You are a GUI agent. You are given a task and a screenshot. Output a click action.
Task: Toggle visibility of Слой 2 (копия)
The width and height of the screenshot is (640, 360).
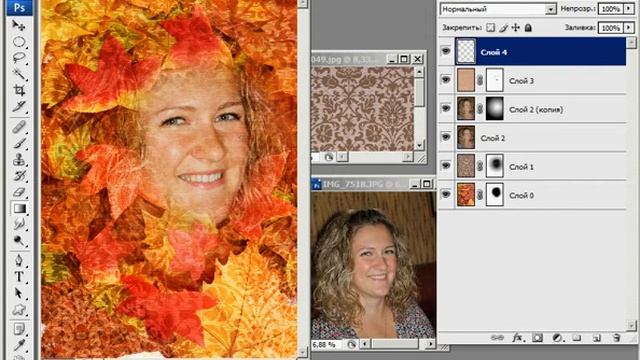(x=446, y=109)
